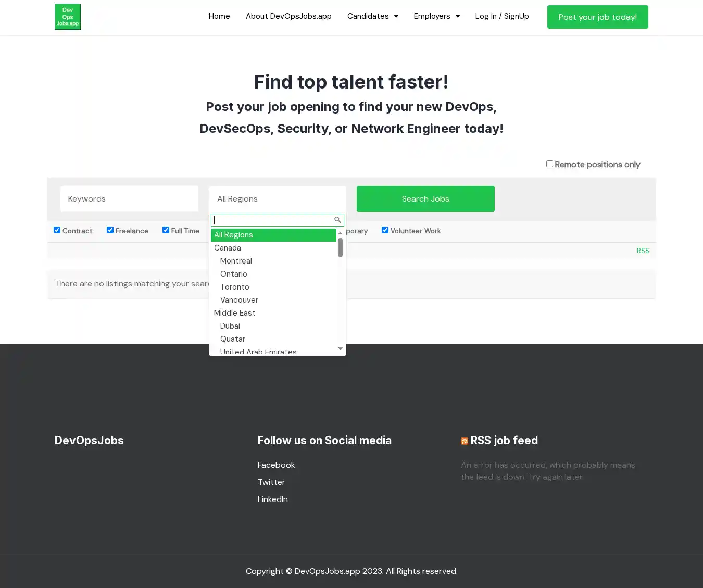Open the Facebook social link
Screen dimensions: 703x588
pos(276,465)
